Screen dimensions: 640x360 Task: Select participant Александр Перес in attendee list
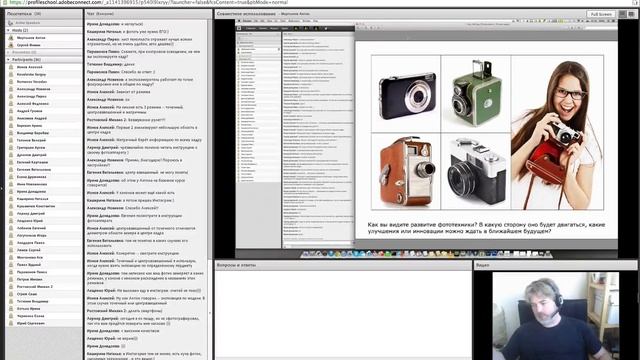click(x=44, y=96)
